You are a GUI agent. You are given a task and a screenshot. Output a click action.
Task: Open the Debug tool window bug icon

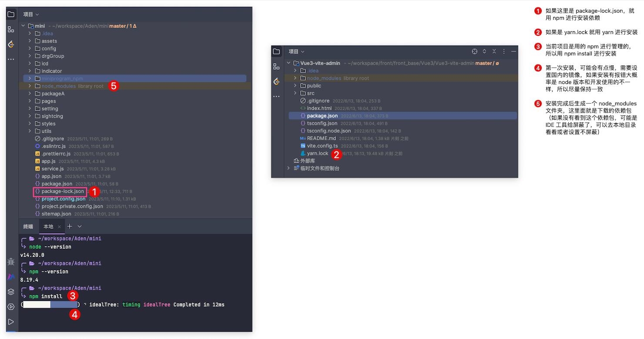pos(11,262)
